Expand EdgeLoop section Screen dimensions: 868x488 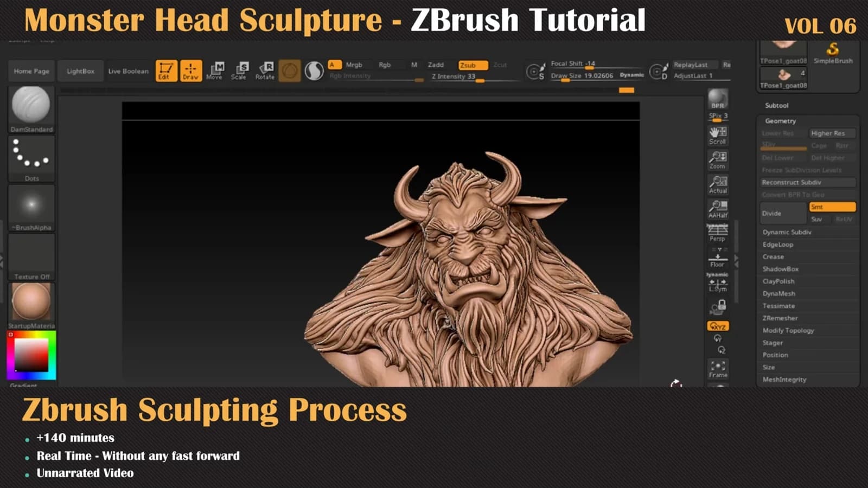(778, 245)
